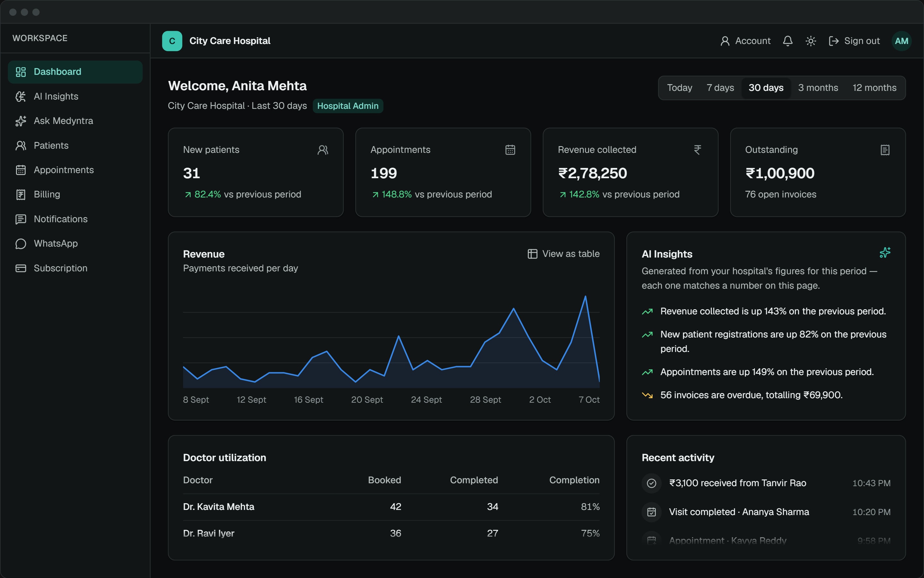
Task: Open Dashboard from the sidebar
Action: pos(75,72)
